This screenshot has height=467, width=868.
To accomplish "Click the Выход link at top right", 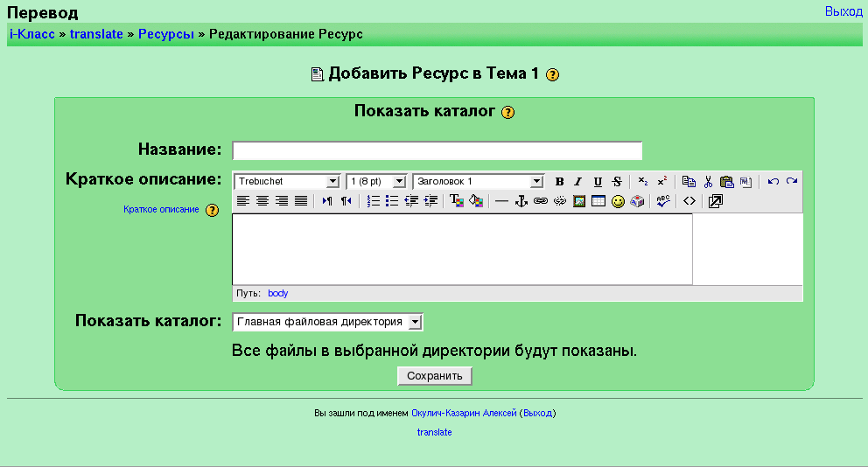I will [x=843, y=11].
